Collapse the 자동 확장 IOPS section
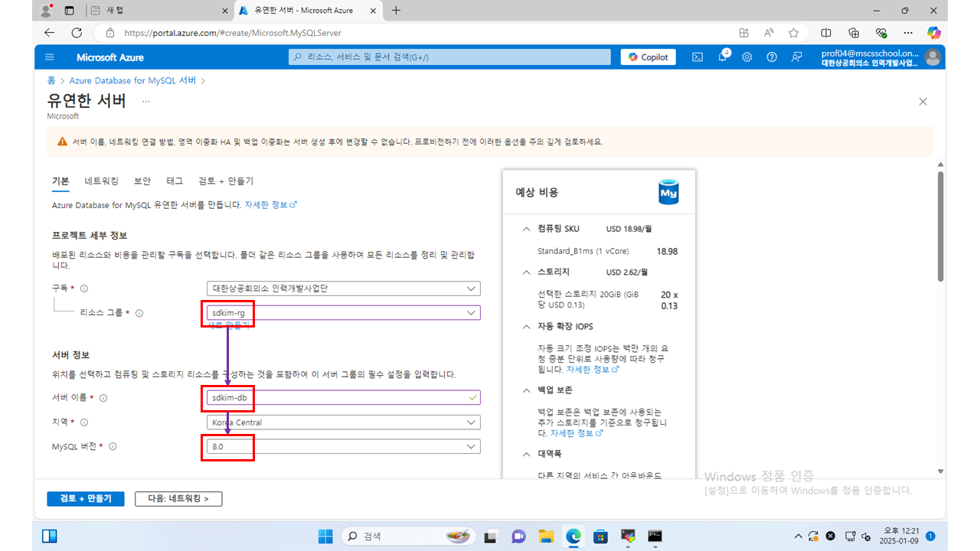 [x=526, y=327]
